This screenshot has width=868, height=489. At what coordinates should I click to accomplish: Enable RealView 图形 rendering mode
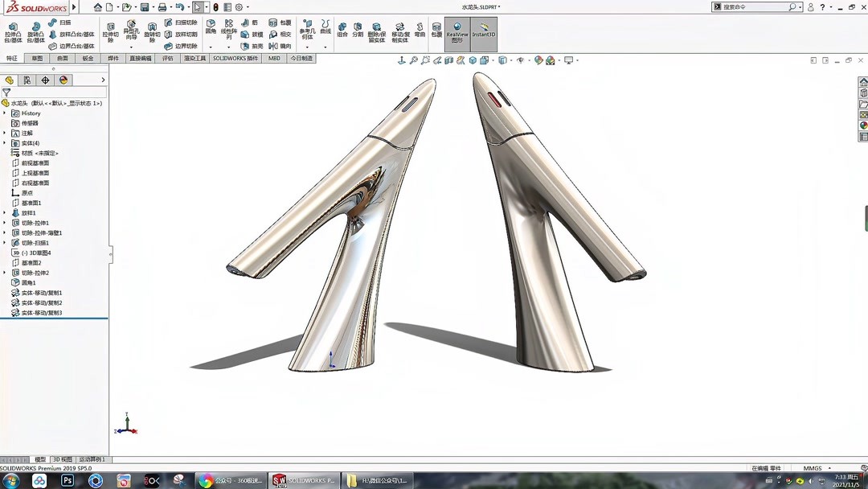[457, 32]
